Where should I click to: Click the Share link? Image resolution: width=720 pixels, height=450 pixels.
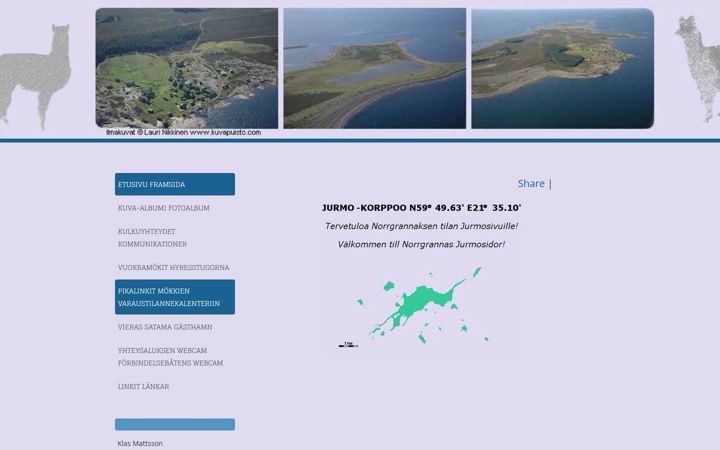pos(531,183)
